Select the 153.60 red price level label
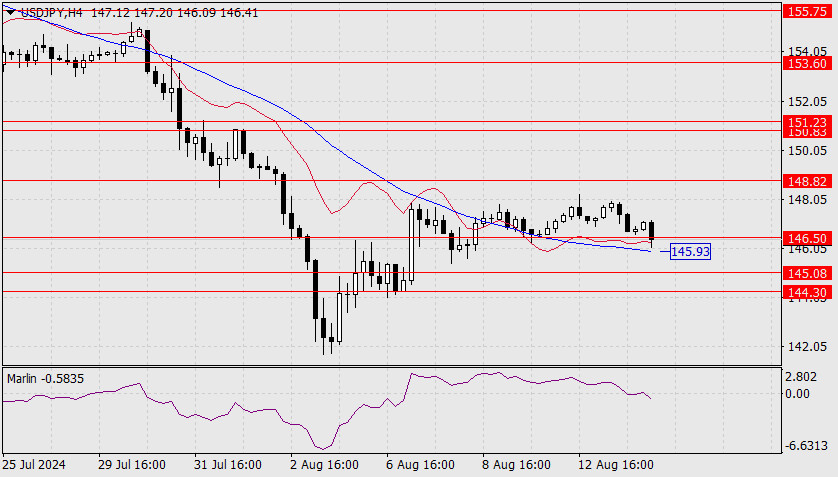The width and height of the screenshot is (838, 477). (x=808, y=64)
